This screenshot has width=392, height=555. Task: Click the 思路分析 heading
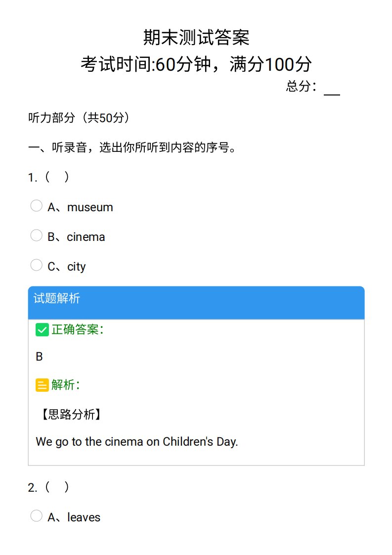point(72,414)
